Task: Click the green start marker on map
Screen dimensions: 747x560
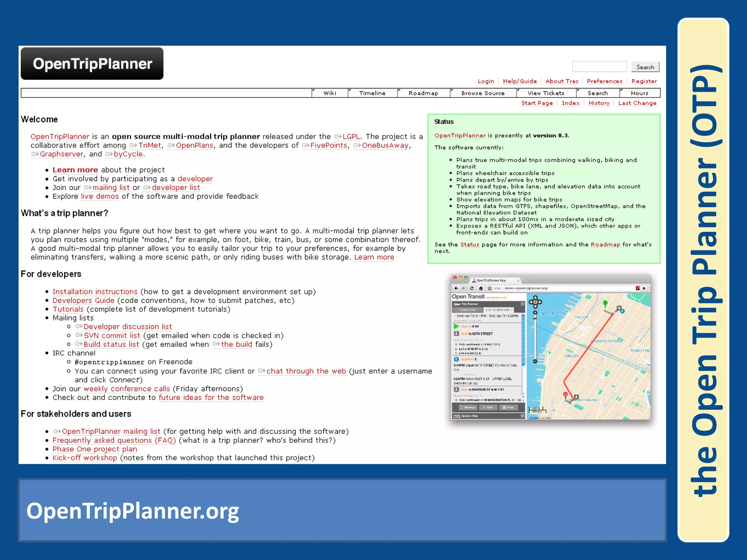Action: tap(605, 303)
